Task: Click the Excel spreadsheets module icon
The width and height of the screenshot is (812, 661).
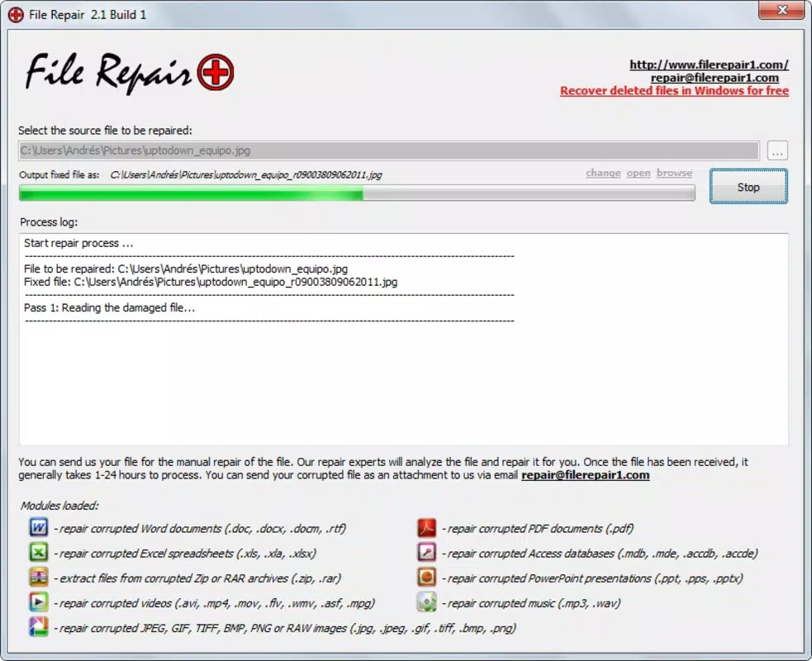Action: [38, 552]
